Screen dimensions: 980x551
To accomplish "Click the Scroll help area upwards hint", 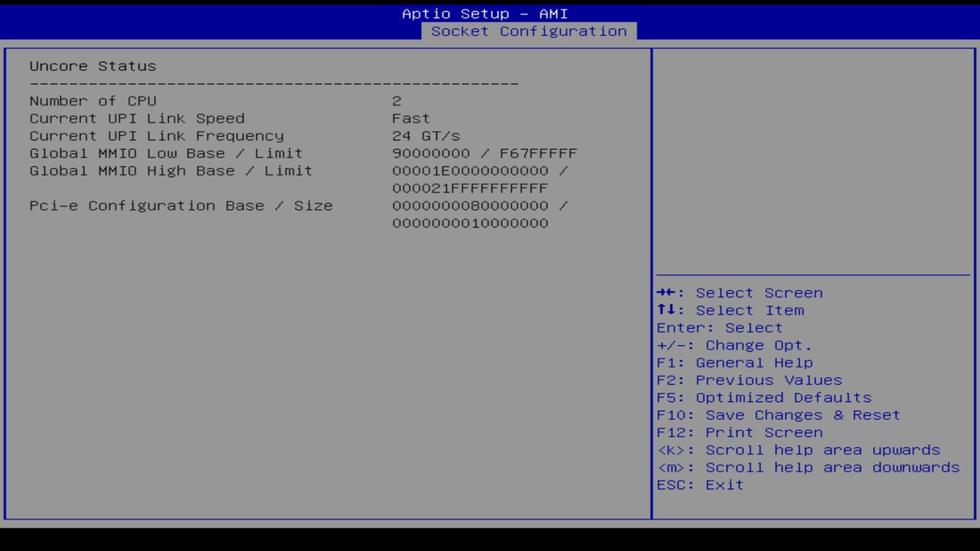I will pos(799,449).
